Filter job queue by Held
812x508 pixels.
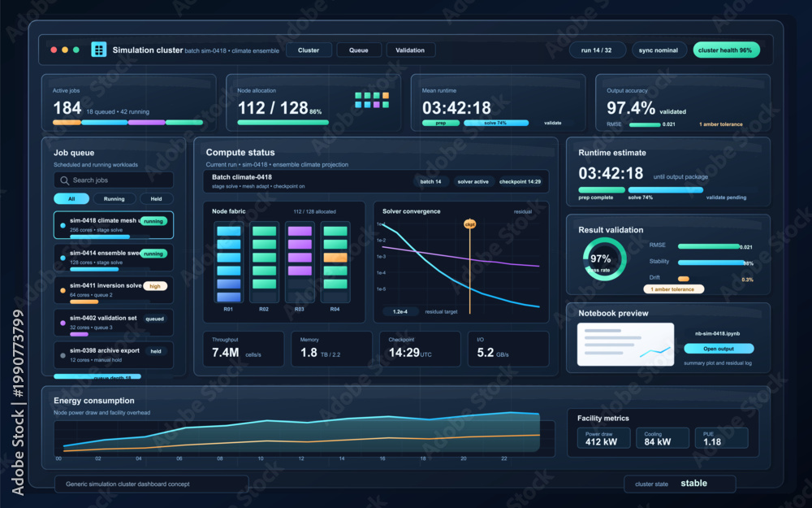[x=156, y=199]
